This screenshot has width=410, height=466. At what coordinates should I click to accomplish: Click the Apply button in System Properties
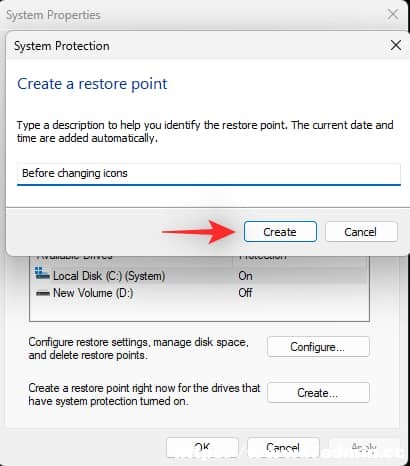click(x=364, y=447)
